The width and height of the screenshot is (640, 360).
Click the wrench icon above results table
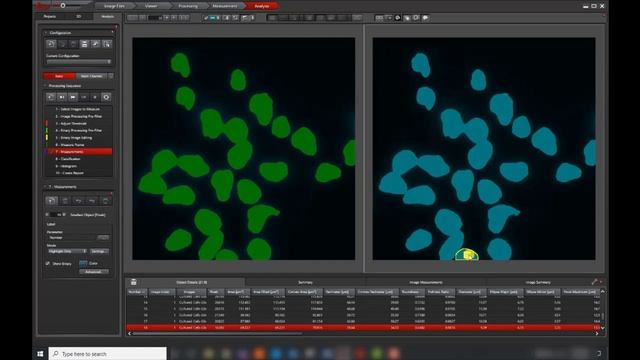pyautogui.click(x=594, y=282)
